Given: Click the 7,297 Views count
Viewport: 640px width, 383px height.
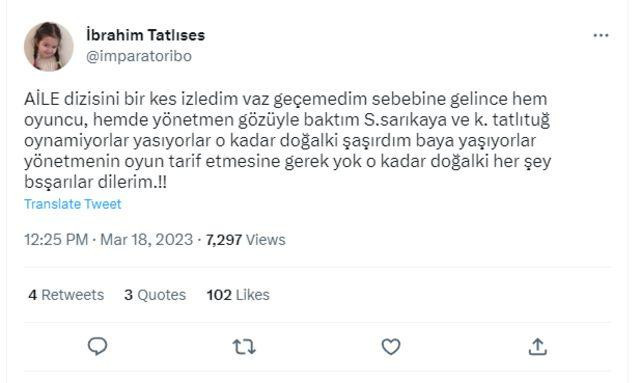Looking at the screenshot, I should tap(245, 240).
